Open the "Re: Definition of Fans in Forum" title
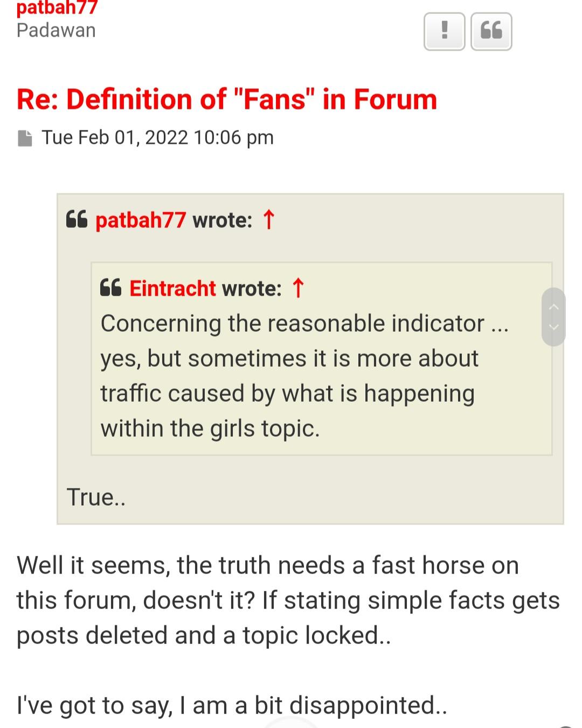 226,100
